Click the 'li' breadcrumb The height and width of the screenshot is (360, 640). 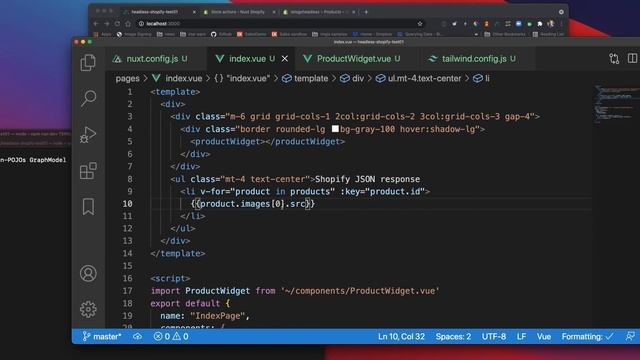tap(481, 78)
